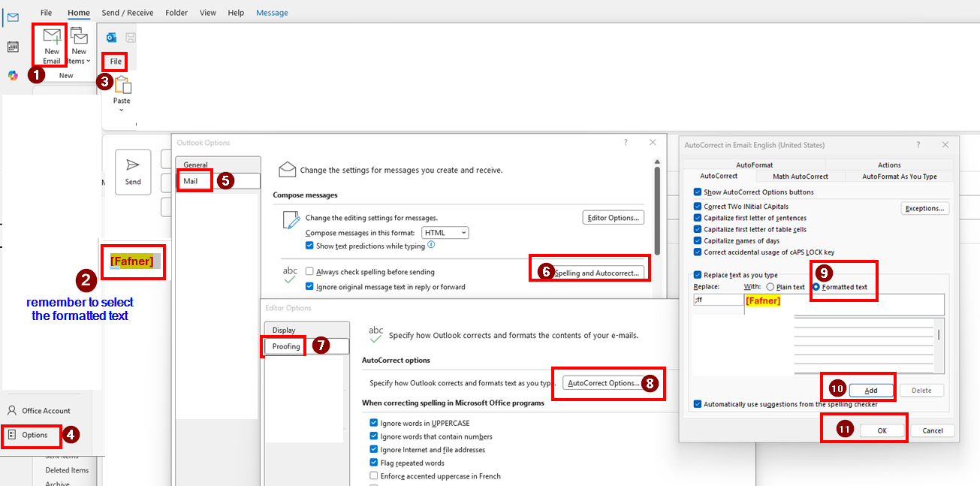Toggle Flag repeated words checkbox
The width and height of the screenshot is (980, 486).
pyautogui.click(x=374, y=463)
